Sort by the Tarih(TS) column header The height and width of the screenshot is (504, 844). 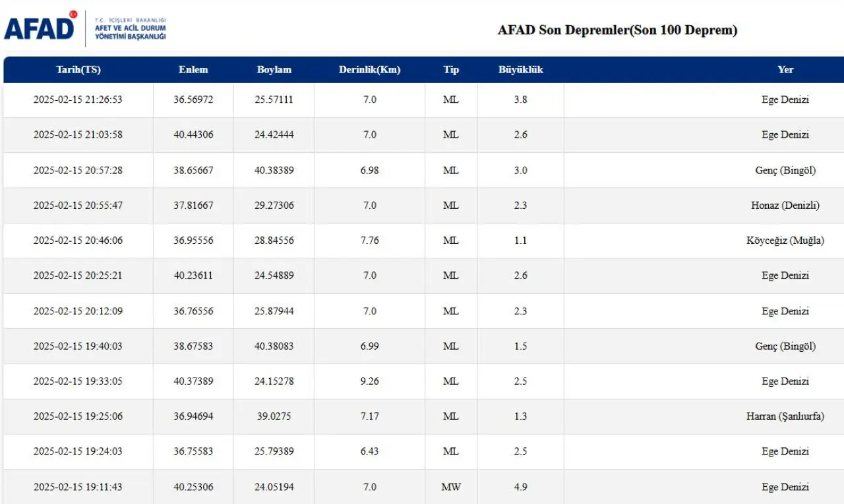pyautogui.click(x=78, y=70)
